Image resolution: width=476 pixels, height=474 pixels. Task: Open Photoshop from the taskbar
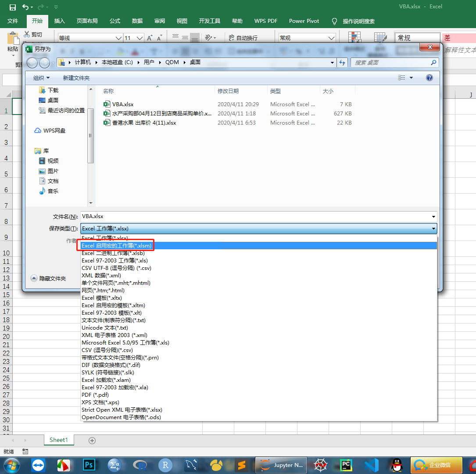pyautogui.click(x=89, y=465)
